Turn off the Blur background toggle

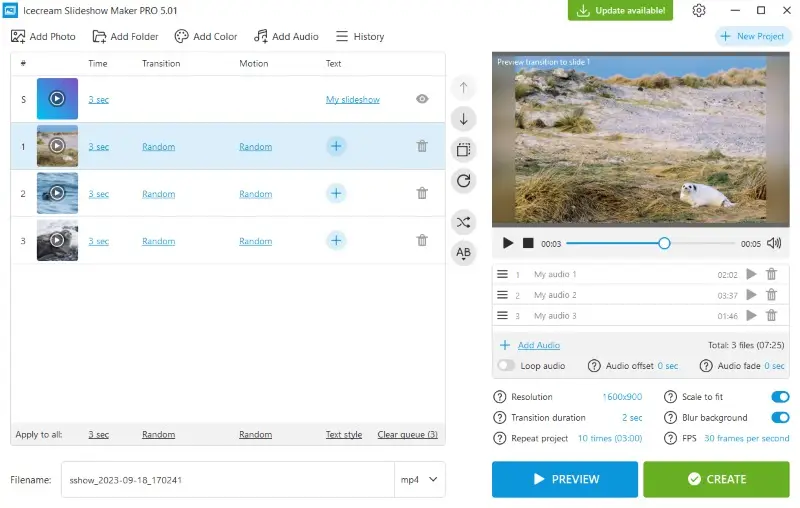(x=780, y=418)
